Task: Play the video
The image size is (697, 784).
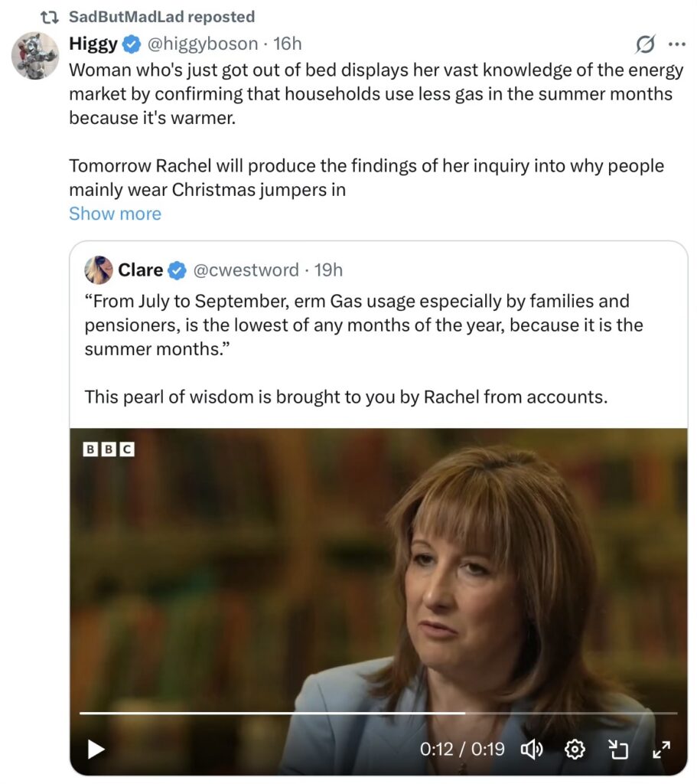Action: [96, 749]
